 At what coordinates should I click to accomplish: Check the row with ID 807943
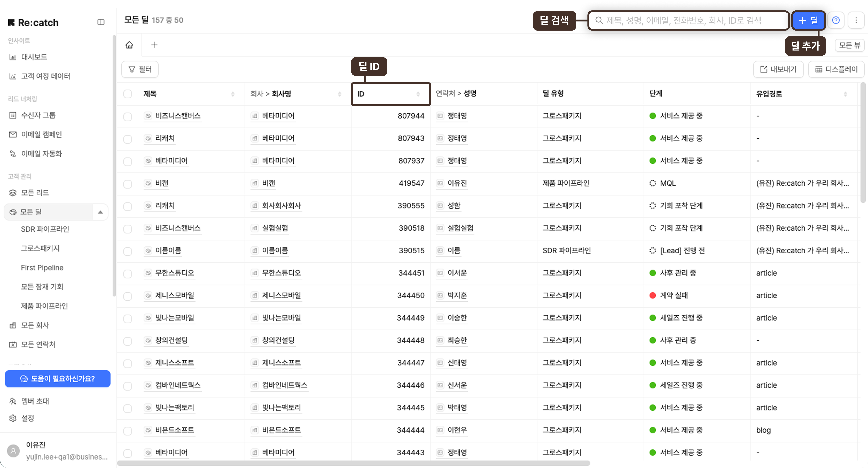click(128, 139)
